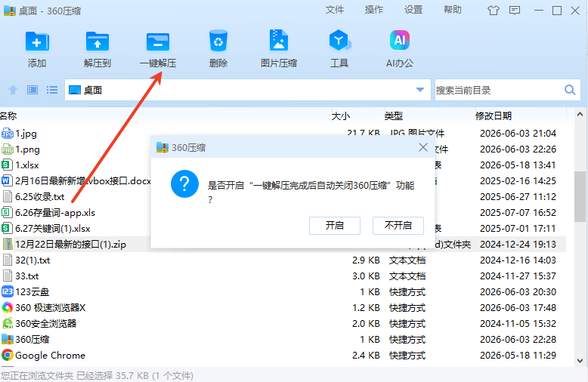The image size is (588, 382).
Task: Select the file 6.26存量词-app.xls
Action: pos(55,213)
